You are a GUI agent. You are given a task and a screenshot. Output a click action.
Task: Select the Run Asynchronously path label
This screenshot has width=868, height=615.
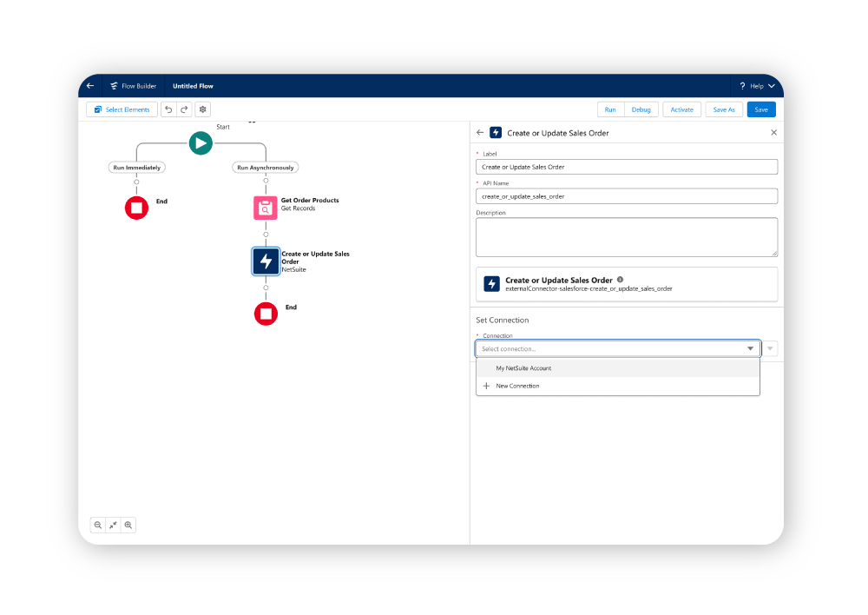tap(266, 168)
